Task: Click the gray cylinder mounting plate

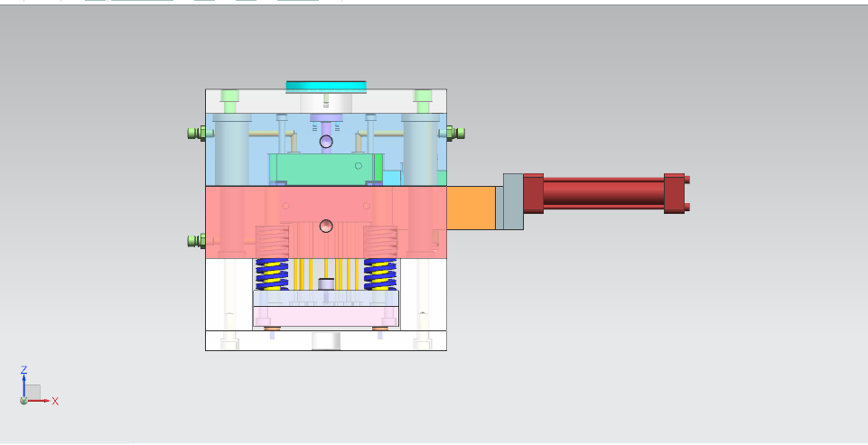Action: coord(513,201)
